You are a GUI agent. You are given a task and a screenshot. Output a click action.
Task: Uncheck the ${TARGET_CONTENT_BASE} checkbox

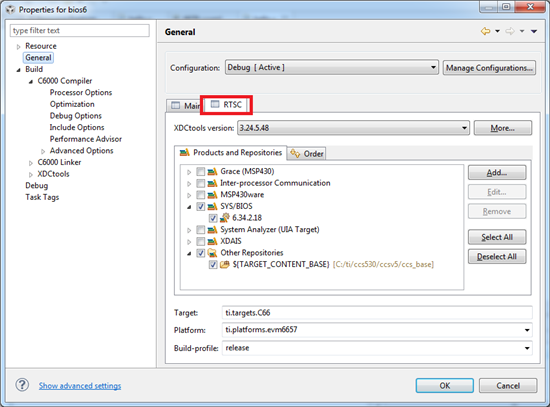coord(213,265)
